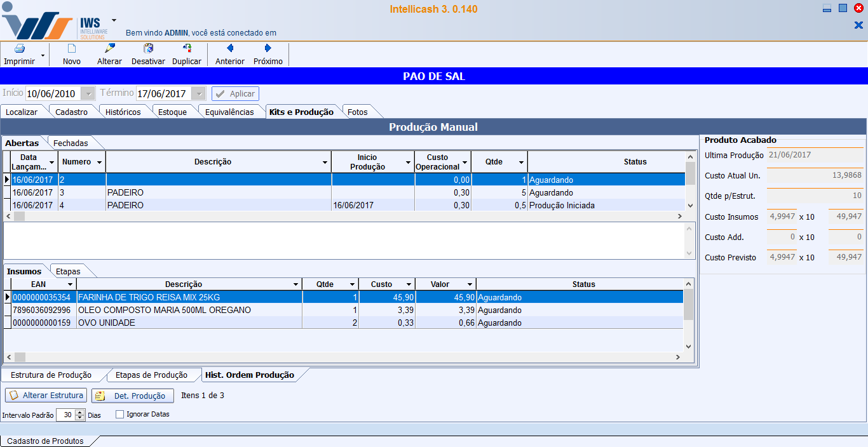
Task: Open the Início date dropdown
Action: point(88,94)
